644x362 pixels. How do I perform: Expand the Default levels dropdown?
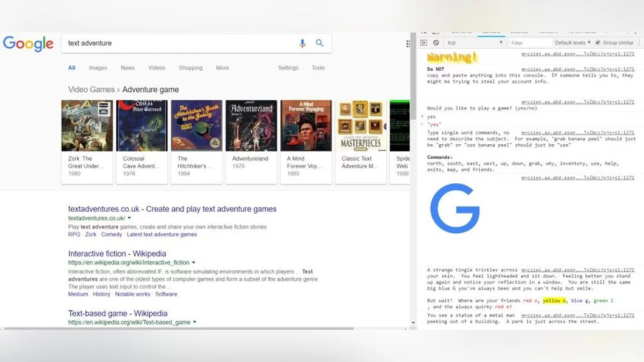click(572, 43)
